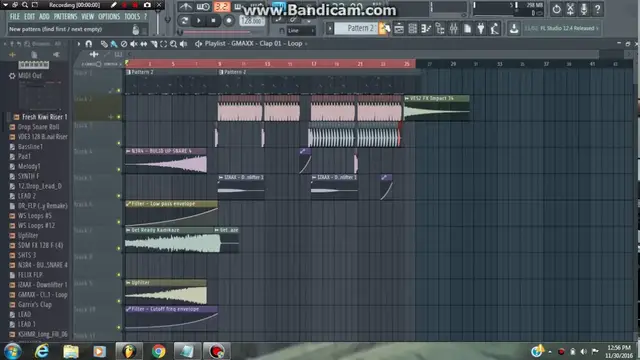Mute Track 9 with its green light

pos(119,301)
